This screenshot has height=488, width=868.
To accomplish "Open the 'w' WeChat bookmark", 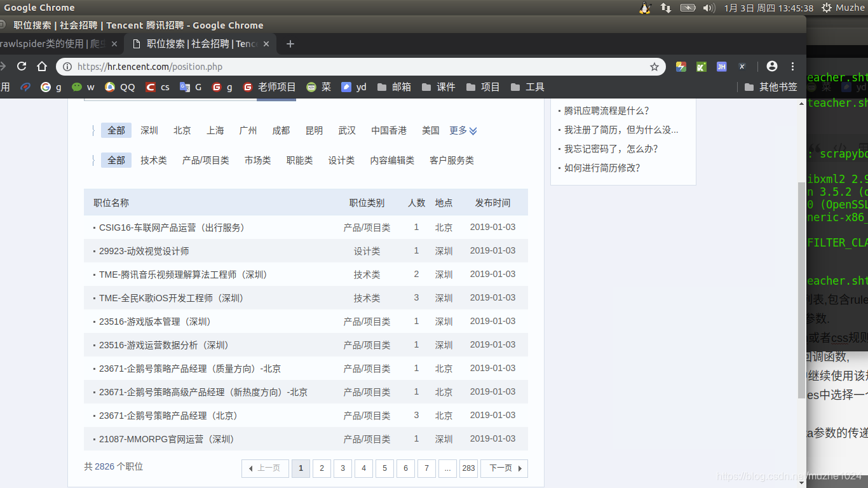I will pyautogui.click(x=83, y=87).
